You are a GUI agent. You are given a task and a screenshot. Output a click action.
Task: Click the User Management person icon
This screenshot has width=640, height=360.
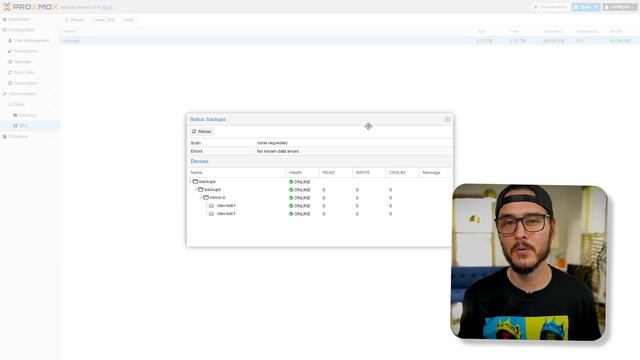pos(10,40)
